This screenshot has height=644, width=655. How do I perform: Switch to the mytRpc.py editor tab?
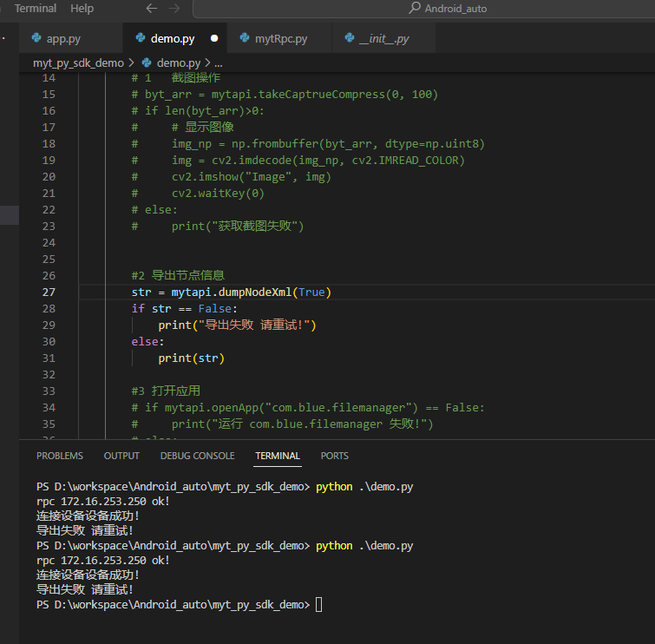[280, 39]
